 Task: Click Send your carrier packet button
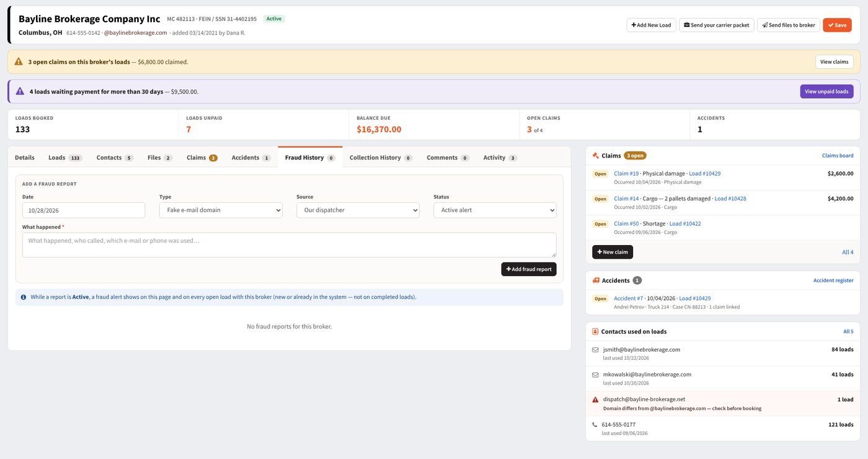tap(717, 25)
